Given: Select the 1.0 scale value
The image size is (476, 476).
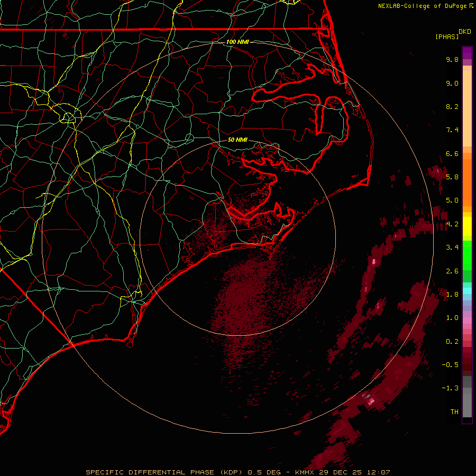Looking at the screenshot, I should coord(452,318).
